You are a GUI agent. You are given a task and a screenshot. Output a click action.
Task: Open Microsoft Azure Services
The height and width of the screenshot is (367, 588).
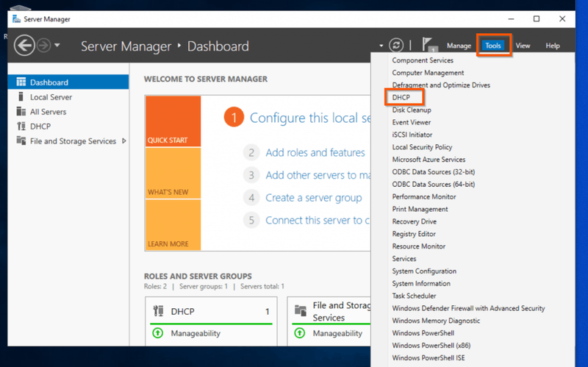(x=429, y=159)
